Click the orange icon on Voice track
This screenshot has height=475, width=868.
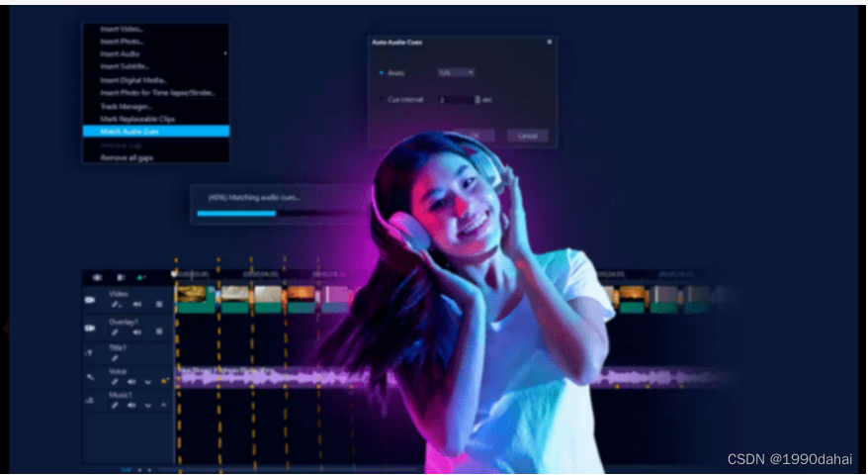click(x=164, y=381)
